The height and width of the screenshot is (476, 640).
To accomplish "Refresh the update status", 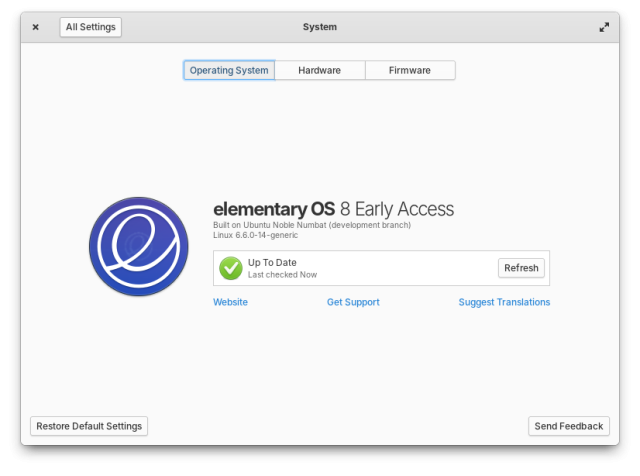I will coord(521,268).
